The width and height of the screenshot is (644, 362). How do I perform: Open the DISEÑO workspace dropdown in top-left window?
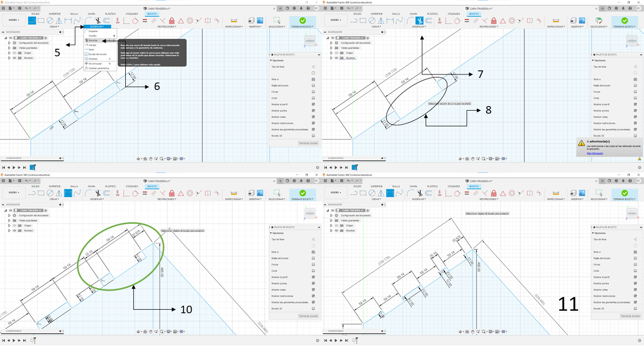pyautogui.click(x=14, y=21)
